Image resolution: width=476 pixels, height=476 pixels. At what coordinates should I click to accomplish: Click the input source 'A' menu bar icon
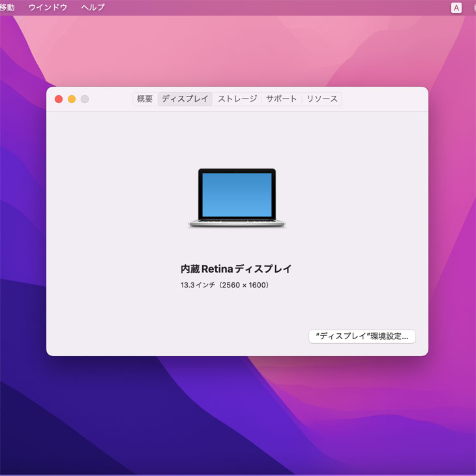[x=456, y=8]
